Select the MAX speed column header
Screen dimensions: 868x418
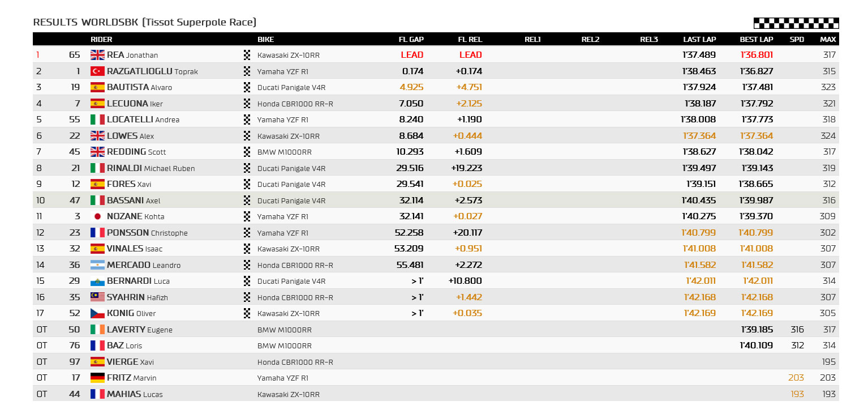[828, 40]
